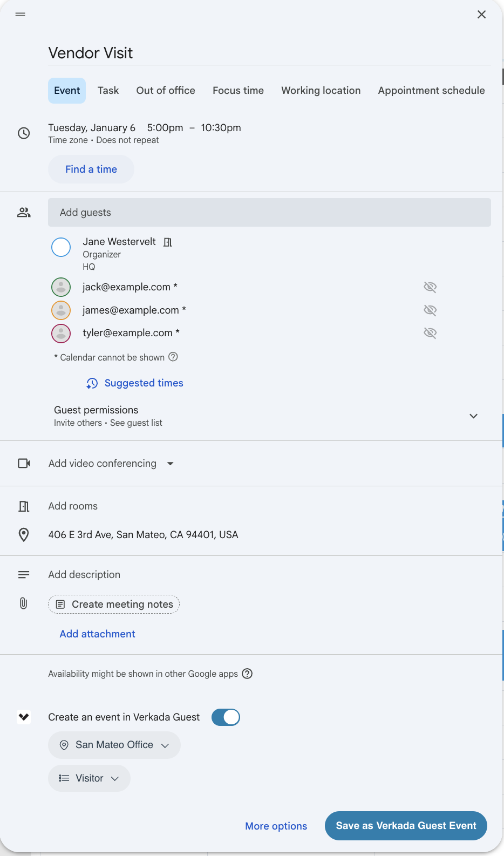504x856 pixels.
Task: Open the Suggested times link
Action: 144,383
